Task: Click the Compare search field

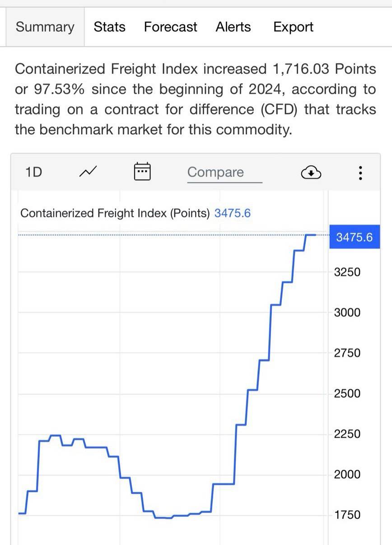Action: coord(224,172)
